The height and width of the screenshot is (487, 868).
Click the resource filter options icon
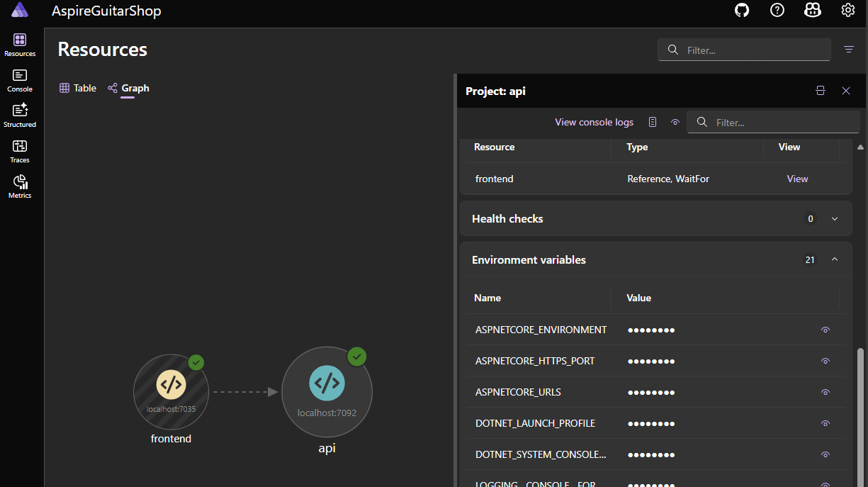849,50
